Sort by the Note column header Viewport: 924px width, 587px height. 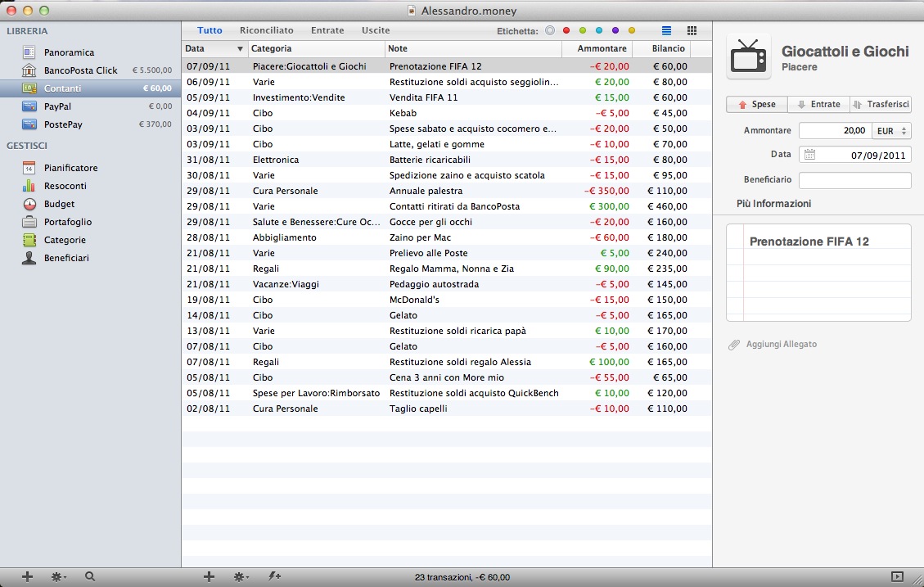coord(473,49)
